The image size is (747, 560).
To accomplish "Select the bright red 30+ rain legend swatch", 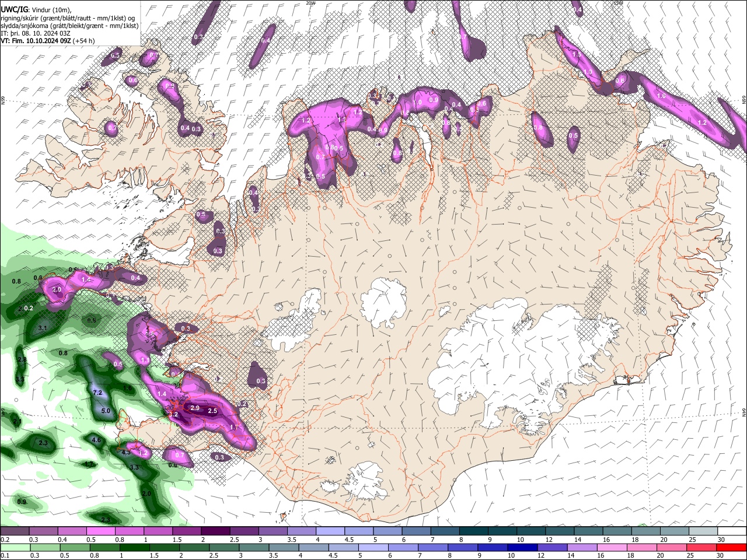I will [x=732, y=547].
